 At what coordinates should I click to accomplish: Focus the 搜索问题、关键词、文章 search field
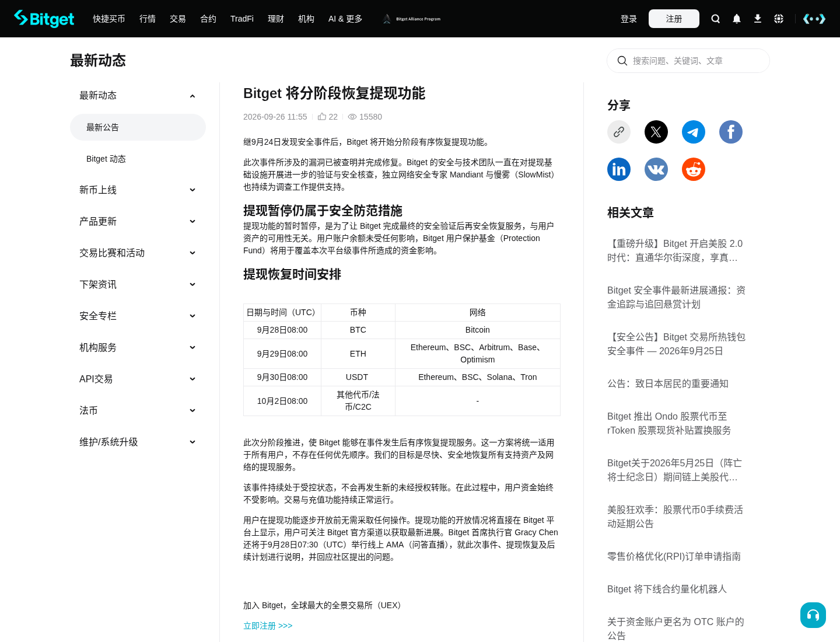pos(688,61)
